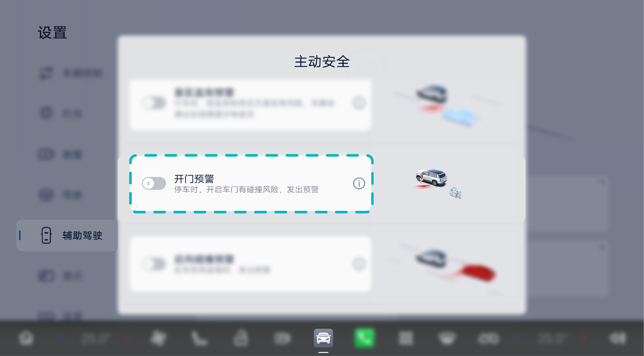Tap the home icon in the dock
The height and width of the screenshot is (356, 644).
(x=26, y=338)
